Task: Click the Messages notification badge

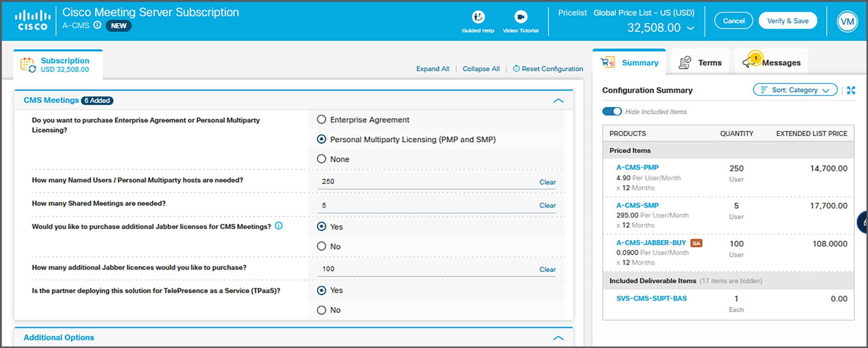Action: (755, 58)
